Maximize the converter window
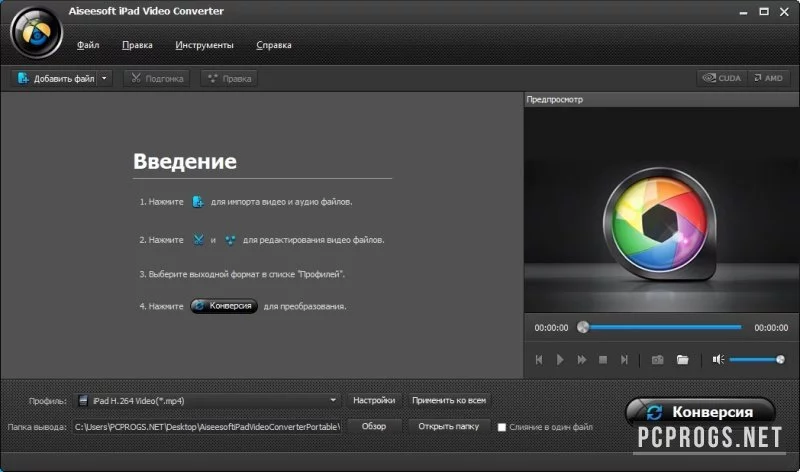Screen dimensions: 800x472 tap(764, 11)
